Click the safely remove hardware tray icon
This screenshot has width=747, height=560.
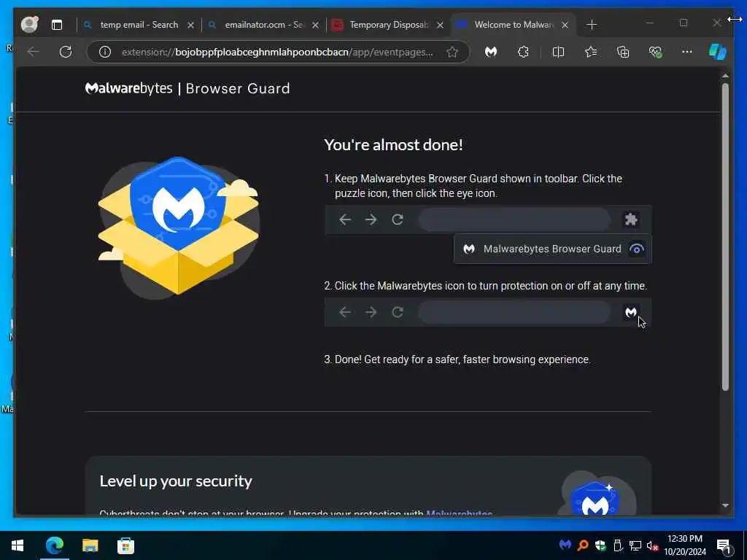coord(618,545)
